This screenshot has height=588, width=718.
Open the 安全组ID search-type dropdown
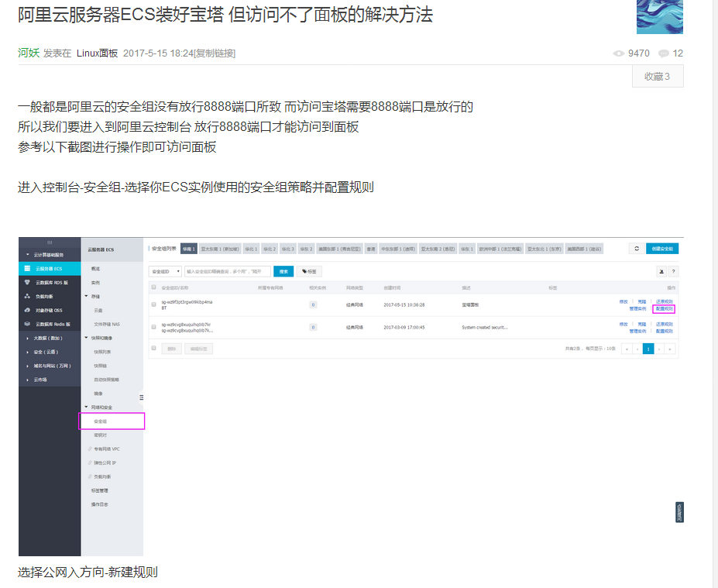point(165,272)
